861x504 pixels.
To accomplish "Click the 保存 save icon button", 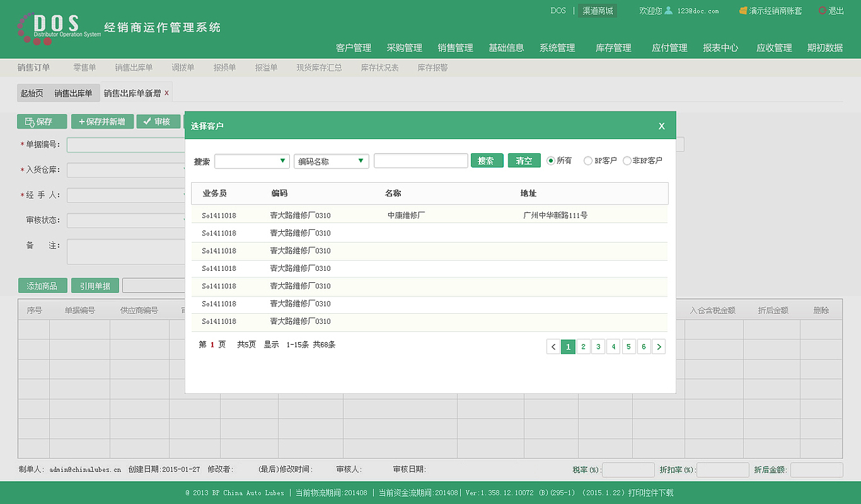I will pos(41,122).
